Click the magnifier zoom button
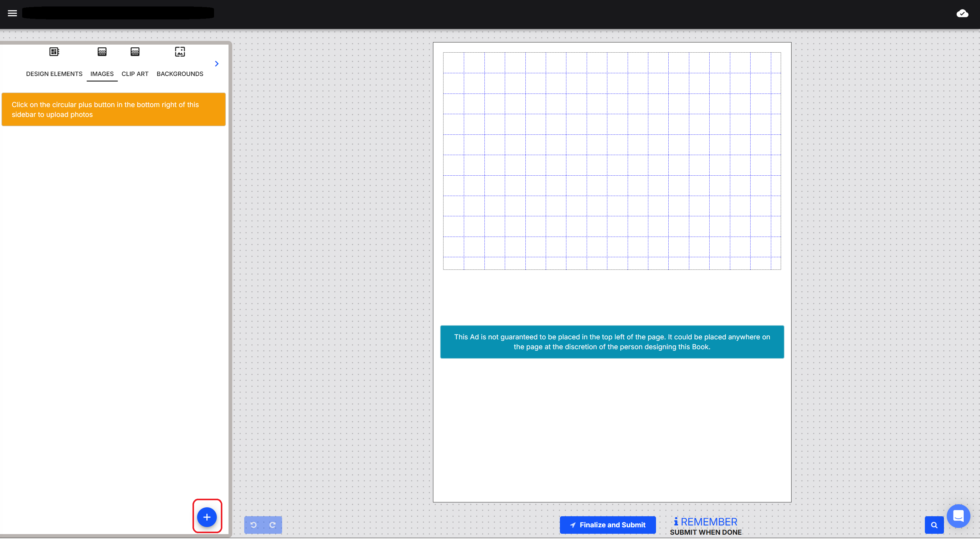This screenshot has height=539, width=980. (934, 525)
